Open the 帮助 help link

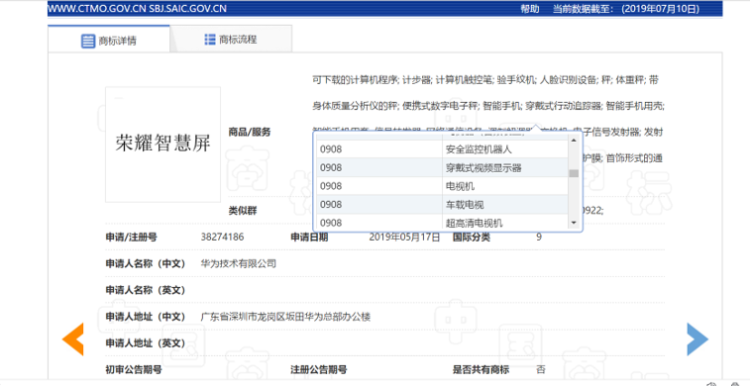click(530, 9)
